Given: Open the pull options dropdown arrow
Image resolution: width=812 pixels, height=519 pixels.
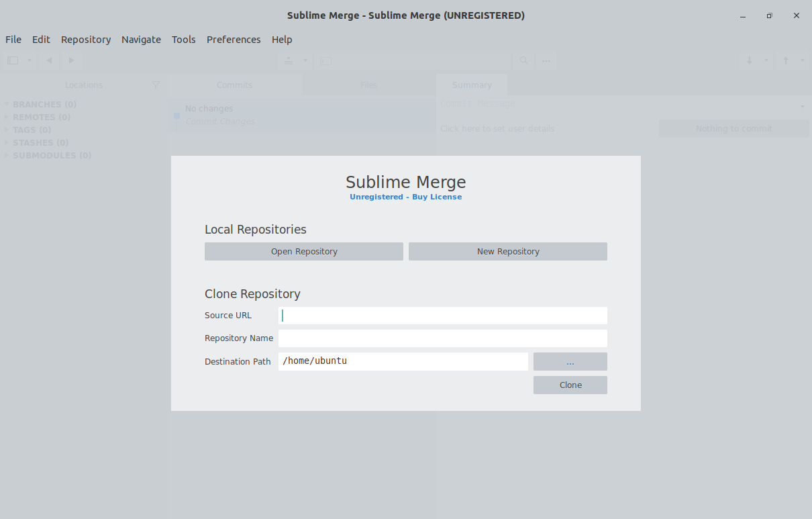Looking at the screenshot, I should coord(766,60).
